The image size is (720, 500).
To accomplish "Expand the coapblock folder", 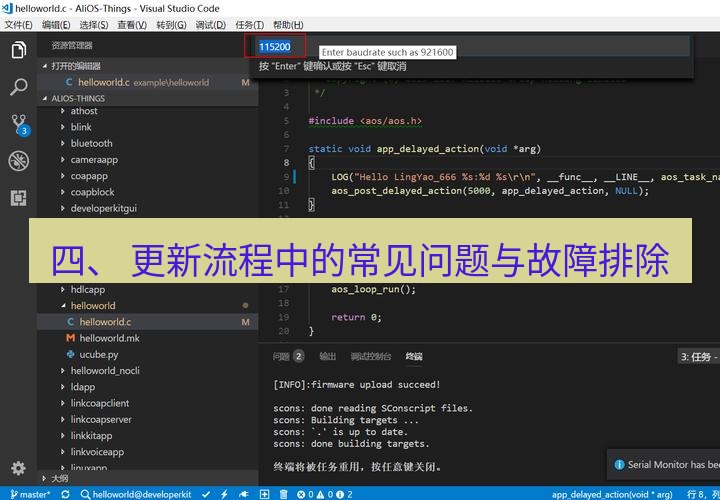I will tap(92, 192).
